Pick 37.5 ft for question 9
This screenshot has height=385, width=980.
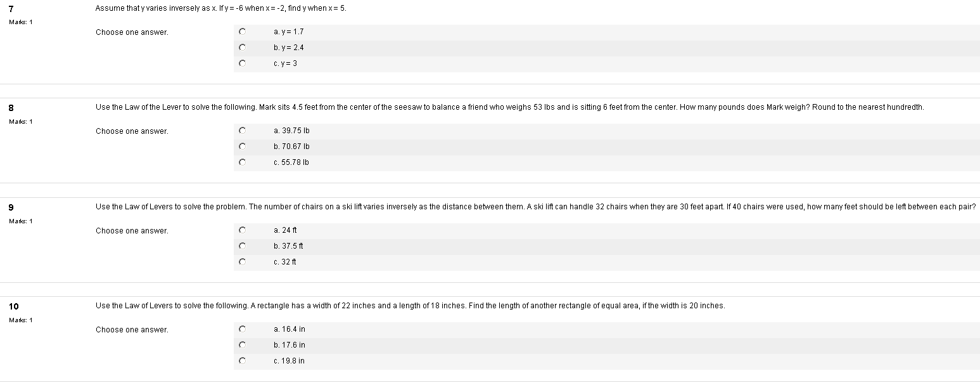coord(241,245)
